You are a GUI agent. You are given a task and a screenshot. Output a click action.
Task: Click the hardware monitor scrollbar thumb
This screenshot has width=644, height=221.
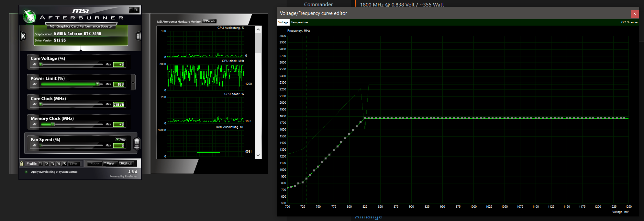(x=258, y=42)
